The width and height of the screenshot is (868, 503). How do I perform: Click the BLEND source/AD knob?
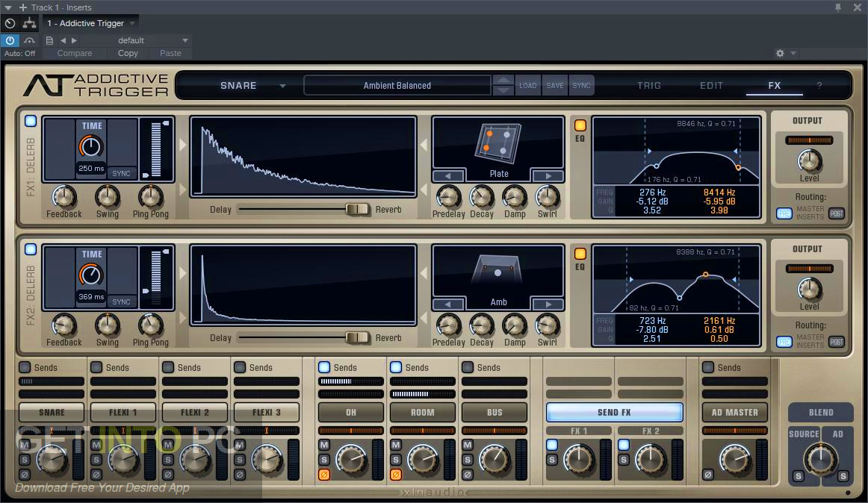[820, 458]
